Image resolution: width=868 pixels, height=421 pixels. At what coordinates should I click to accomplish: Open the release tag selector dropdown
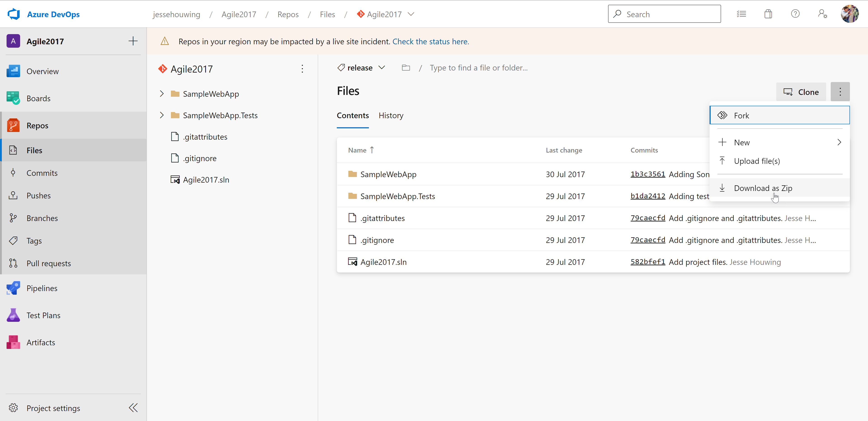pyautogui.click(x=361, y=68)
